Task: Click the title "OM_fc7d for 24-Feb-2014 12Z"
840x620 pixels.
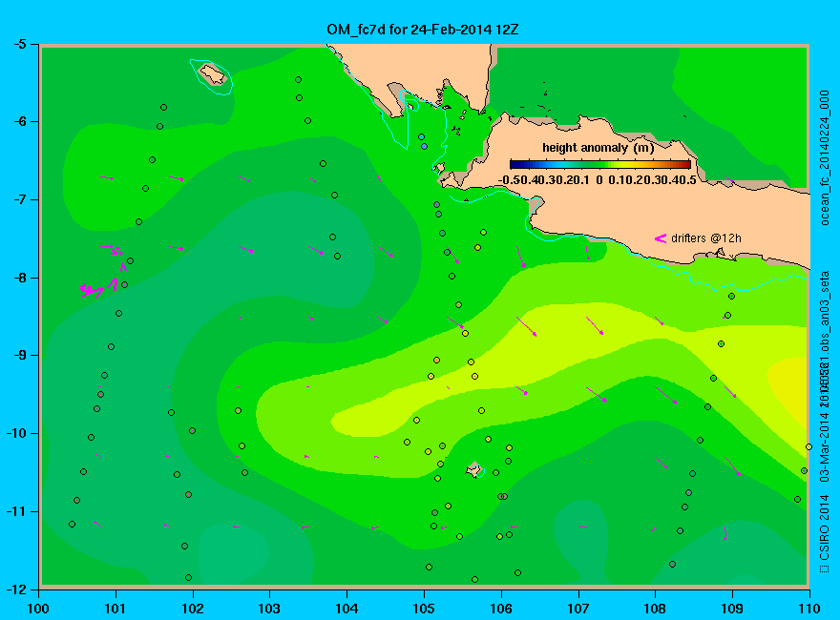Action: [x=423, y=30]
